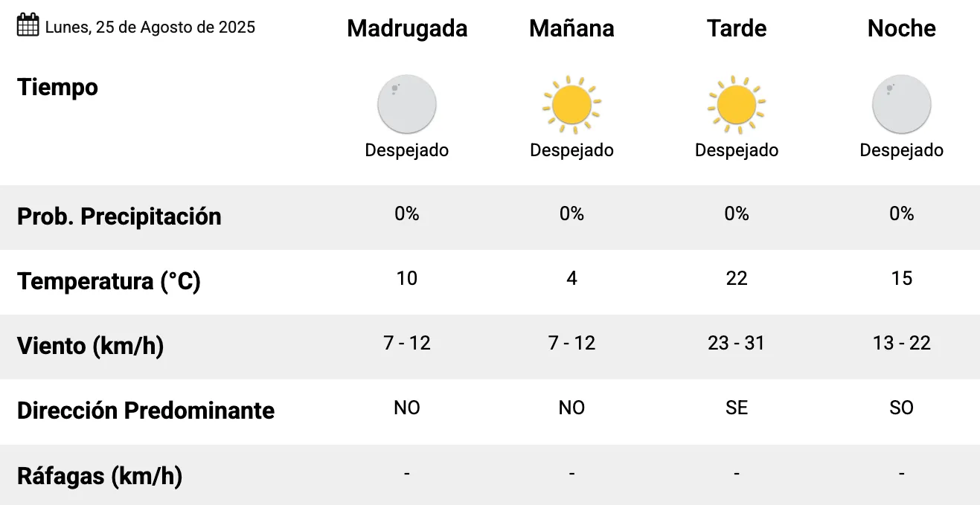Click the Viento (km/h) row label
Screen dimensions: 980x505
pos(90,347)
